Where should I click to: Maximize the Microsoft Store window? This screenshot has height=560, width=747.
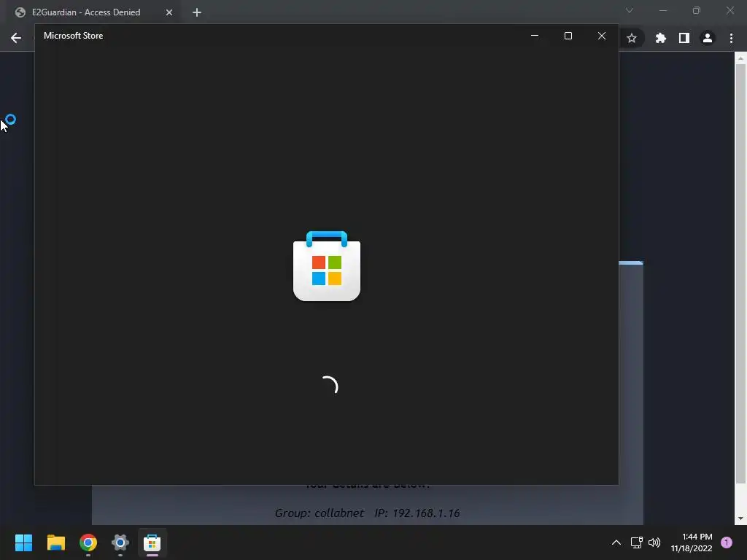(568, 36)
